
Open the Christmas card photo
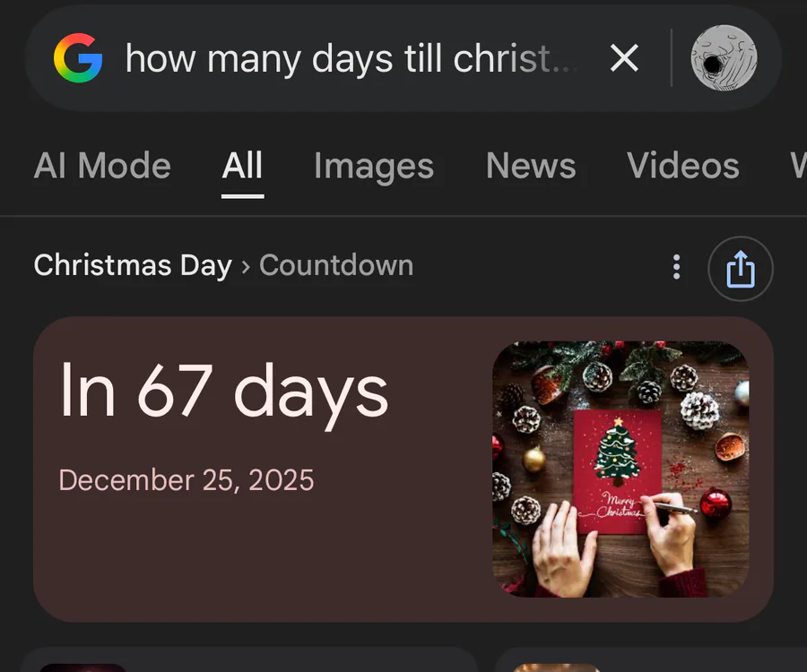point(620,469)
